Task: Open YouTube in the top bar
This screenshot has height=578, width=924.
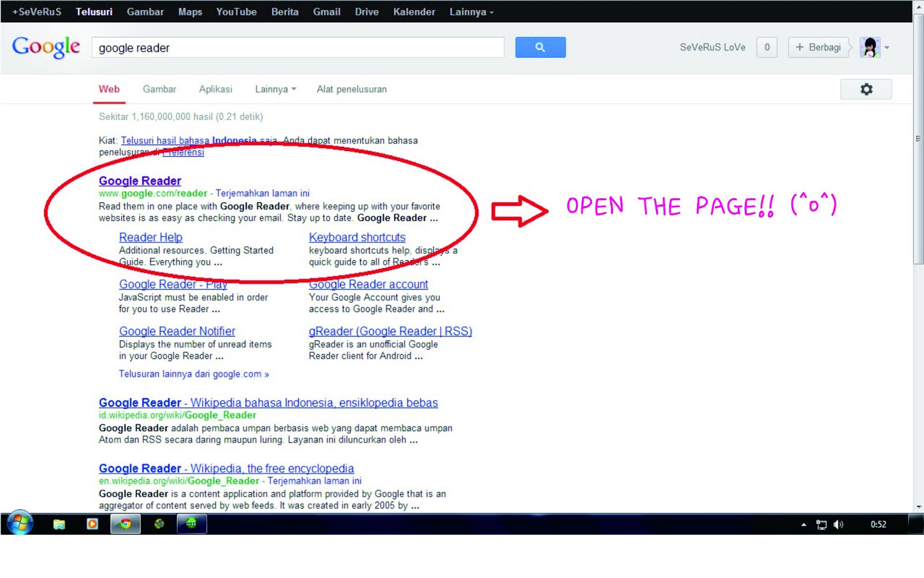Action: tap(236, 12)
